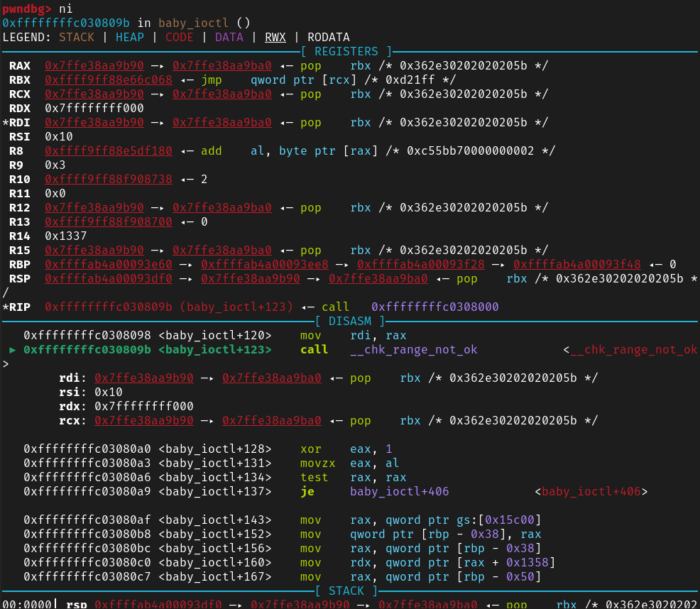
Task: Click the pwndbg> prompt at the top
Action: click(26, 9)
